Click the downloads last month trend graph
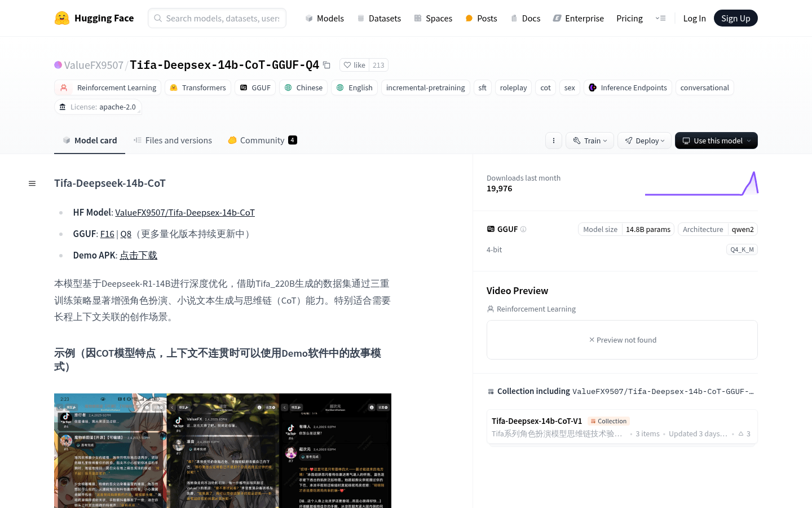This screenshot has width=812, height=508. (701, 183)
